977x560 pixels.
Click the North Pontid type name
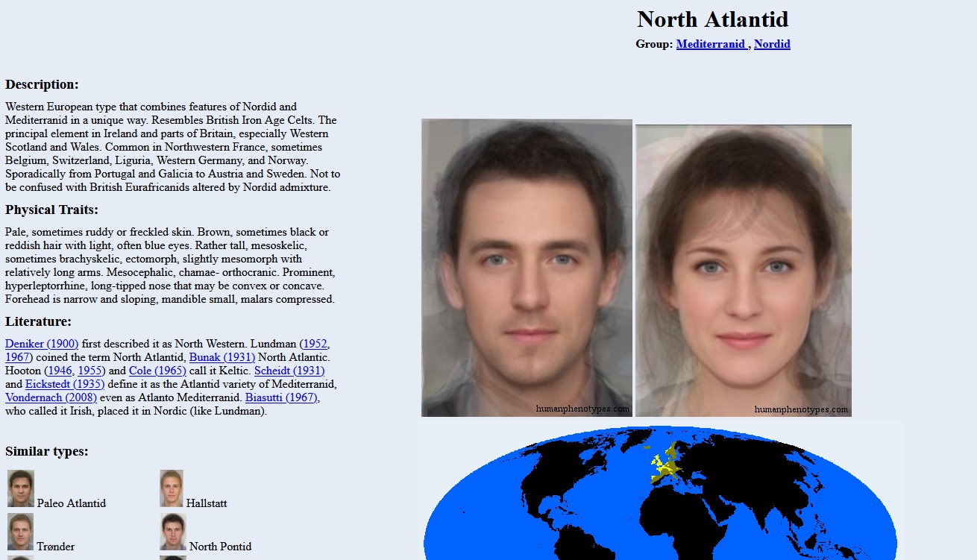(x=220, y=547)
